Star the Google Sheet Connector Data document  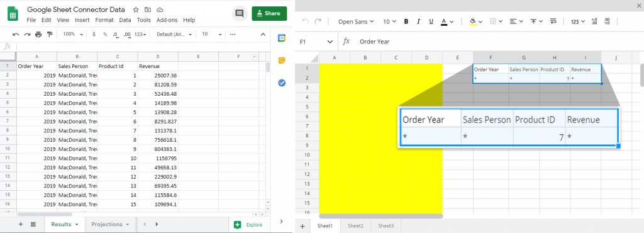[x=136, y=9]
